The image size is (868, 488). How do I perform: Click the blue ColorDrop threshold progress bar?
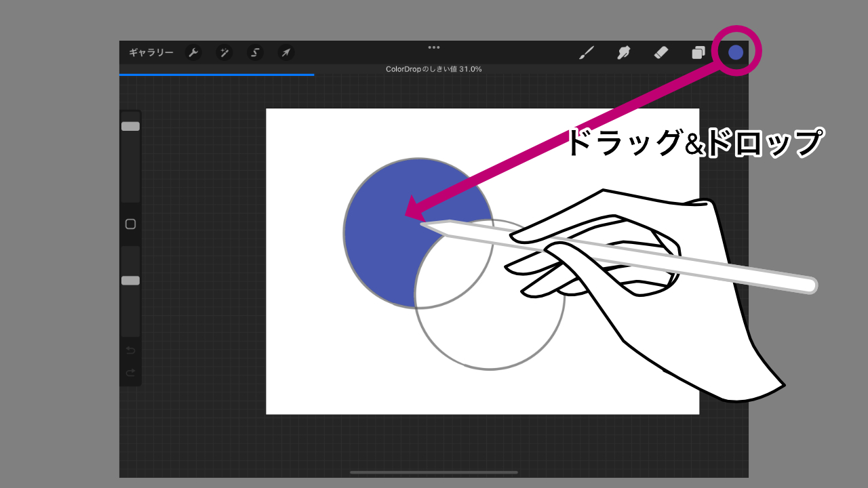point(217,75)
